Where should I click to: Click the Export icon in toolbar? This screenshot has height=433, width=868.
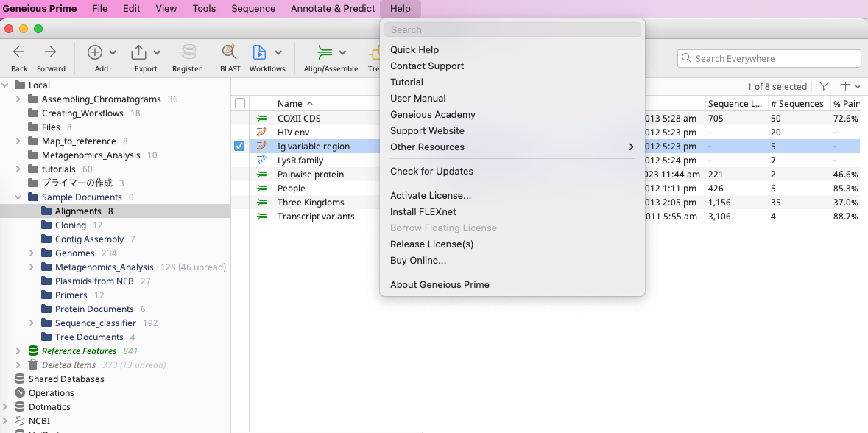(x=138, y=52)
